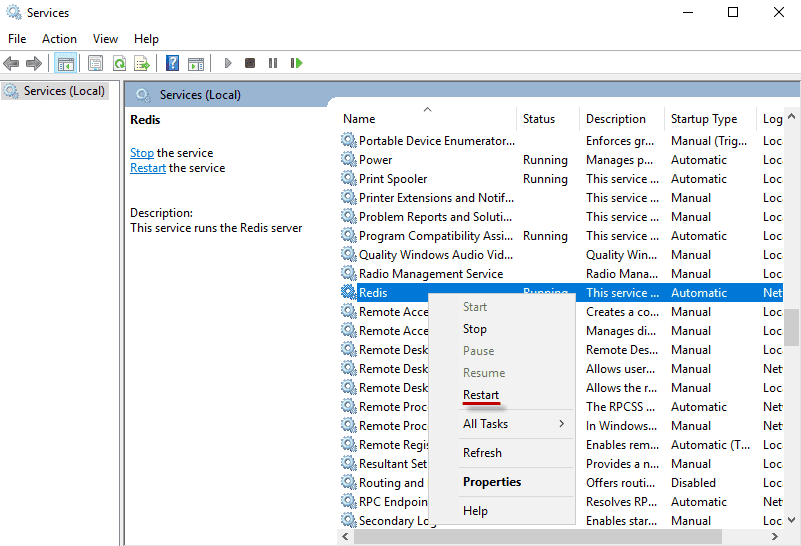This screenshot has width=801, height=546.
Task: Click the Services gear icon in title bar
Action: [x=14, y=12]
